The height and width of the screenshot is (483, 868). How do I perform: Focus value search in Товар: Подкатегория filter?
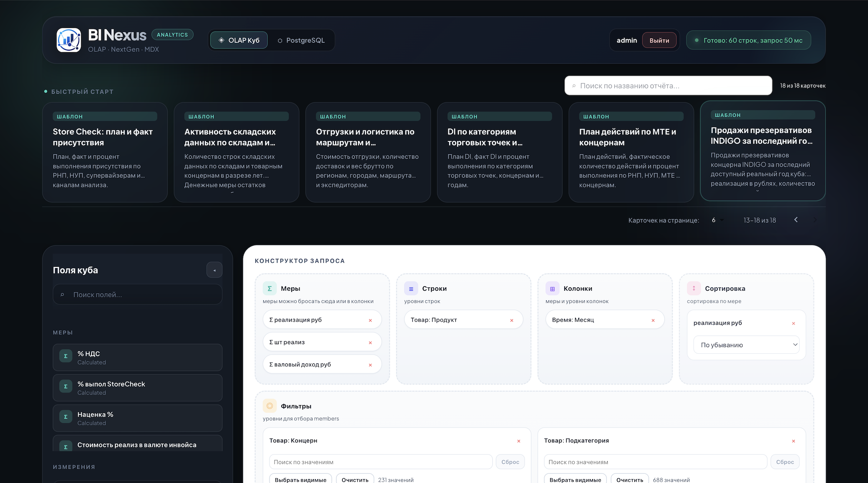click(x=655, y=462)
